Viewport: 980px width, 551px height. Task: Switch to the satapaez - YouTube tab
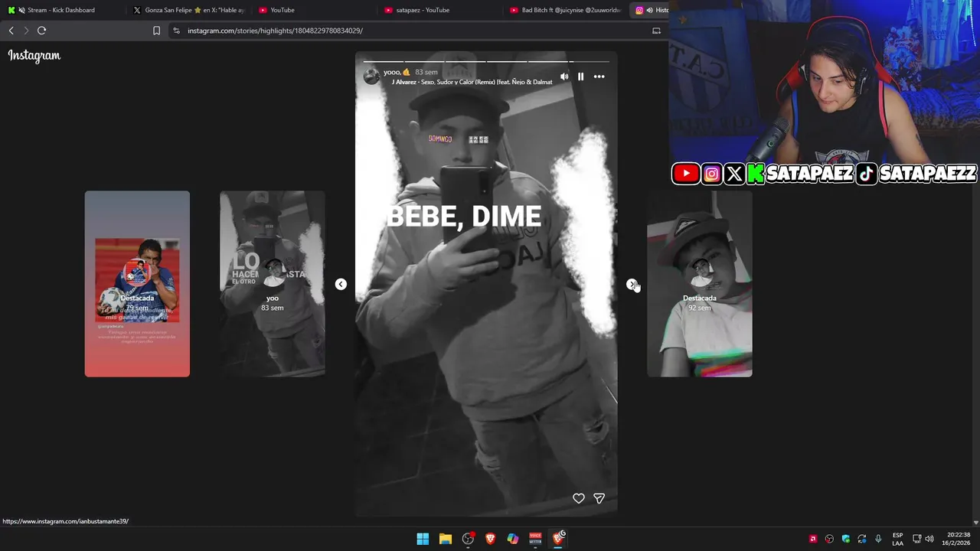[x=439, y=10]
